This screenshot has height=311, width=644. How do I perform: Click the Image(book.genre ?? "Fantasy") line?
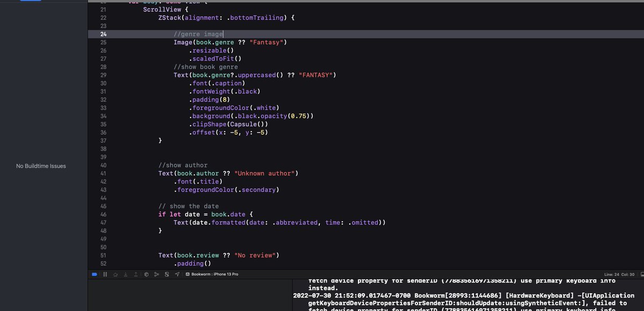click(230, 42)
